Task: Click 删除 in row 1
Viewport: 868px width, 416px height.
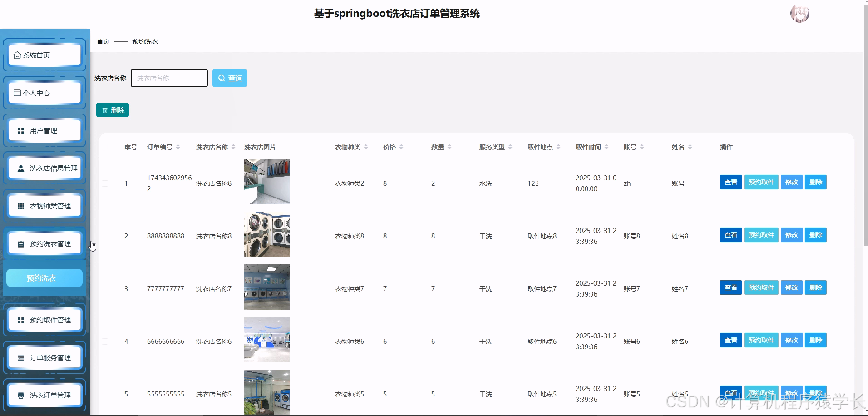Action: point(816,182)
